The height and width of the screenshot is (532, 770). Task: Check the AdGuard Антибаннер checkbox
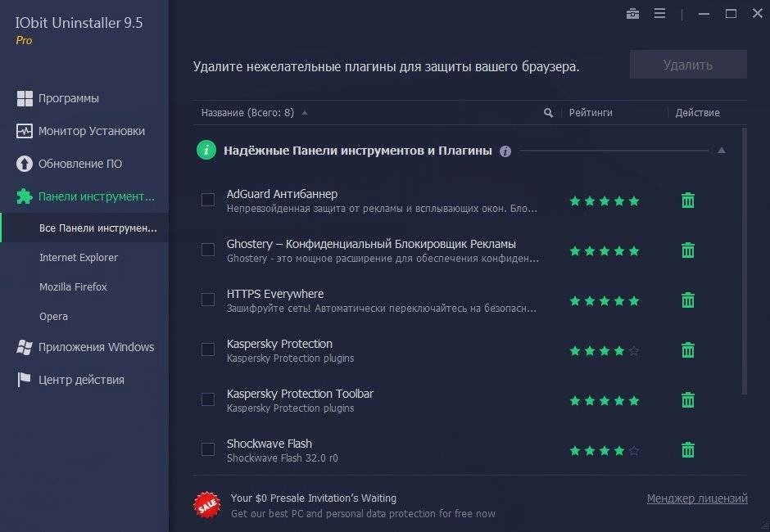tap(208, 200)
